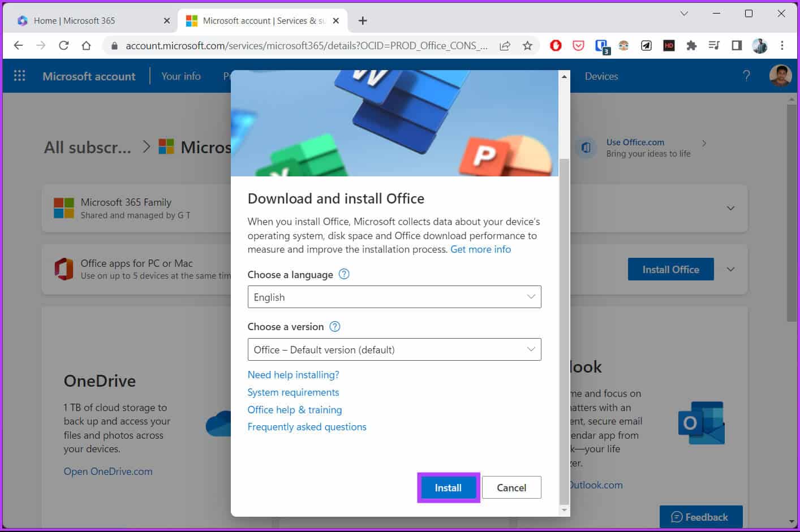
Task: Expand the Microsoft 365 Family card chevron
Action: tap(730, 208)
